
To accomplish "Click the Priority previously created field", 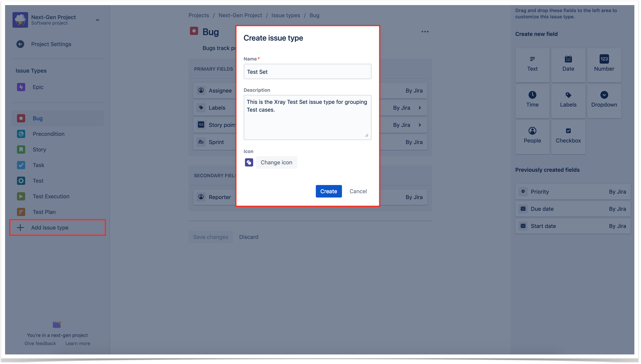I will pos(573,192).
